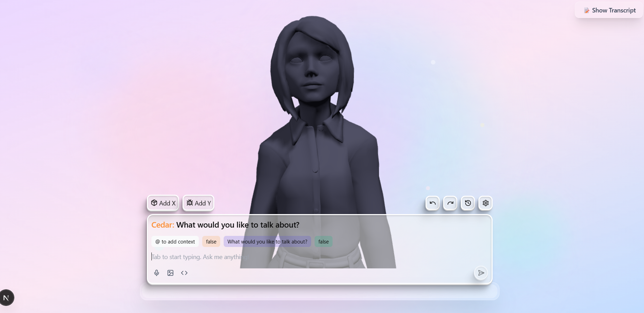Click the code brackets icon

point(184,273)
